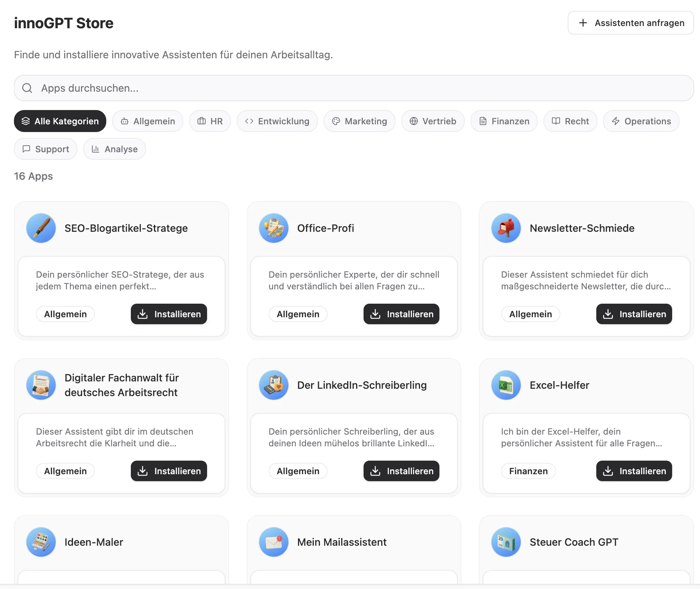
Task: Click the layers icon on Alle Kategorien
Action: click(26, 121)
